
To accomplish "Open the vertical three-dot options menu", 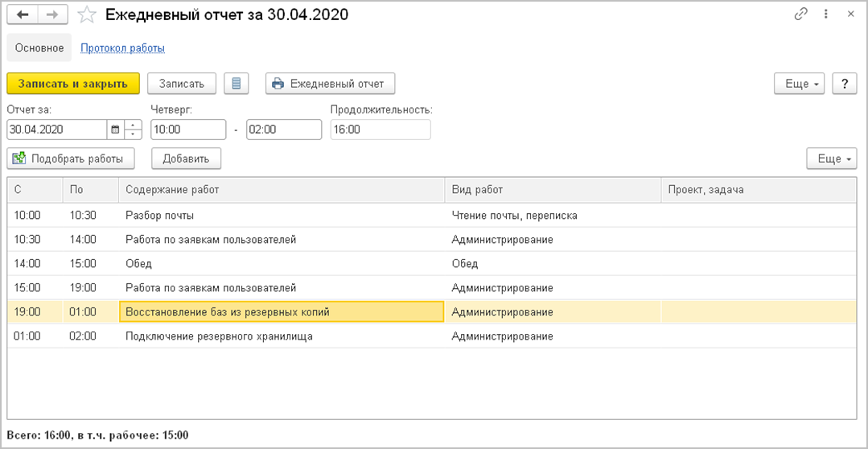I will [x=826, y=14].
